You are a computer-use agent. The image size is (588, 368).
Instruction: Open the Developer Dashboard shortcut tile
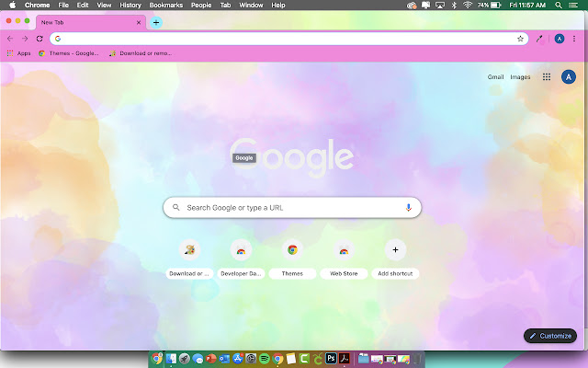click(x=241, y=259)
